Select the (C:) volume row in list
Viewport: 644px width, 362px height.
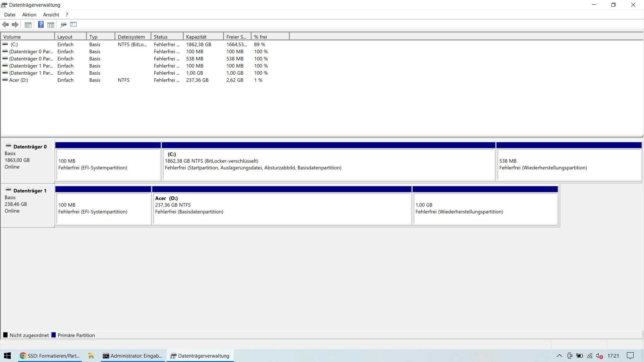pyautogui.click(x=14, y=44)
